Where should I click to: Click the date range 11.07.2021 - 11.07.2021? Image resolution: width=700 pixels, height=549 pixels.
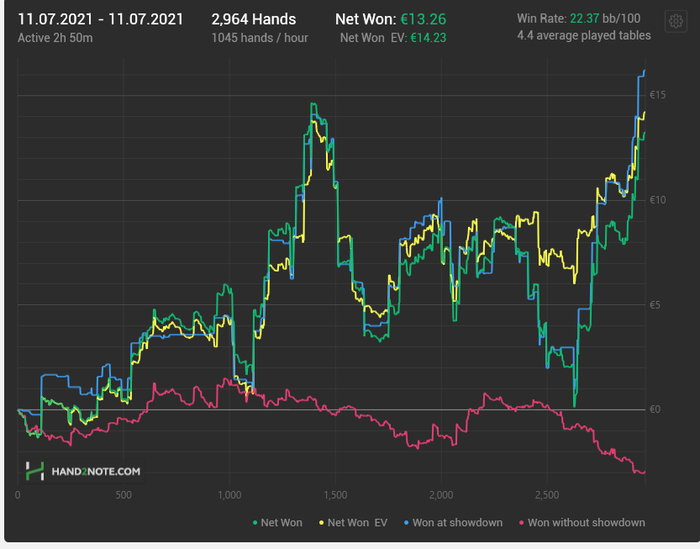pos(100,19)
